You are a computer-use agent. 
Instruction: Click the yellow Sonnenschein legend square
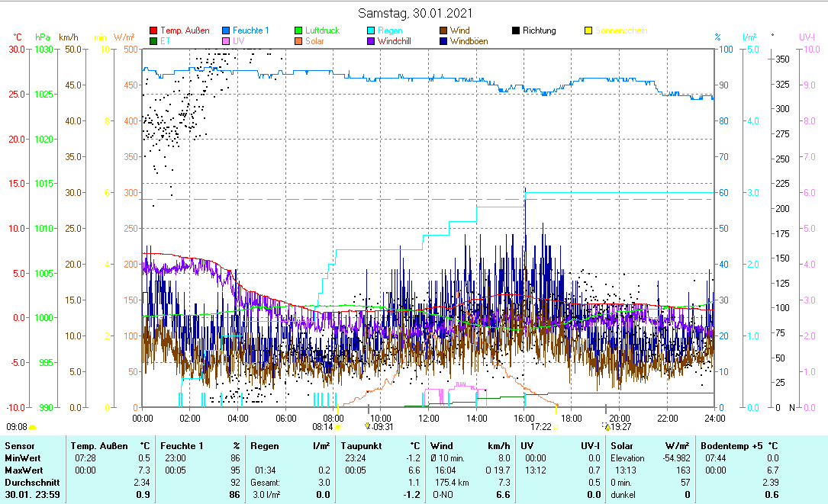tap(588, 31)
